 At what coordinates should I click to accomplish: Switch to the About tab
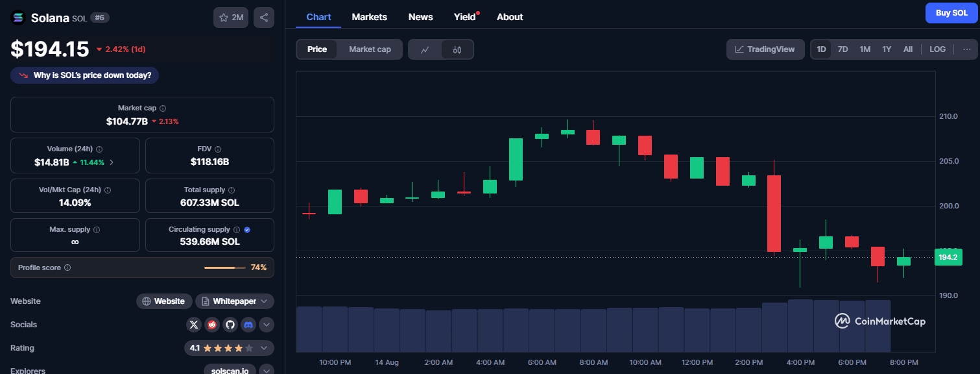(x=510, y=17)
